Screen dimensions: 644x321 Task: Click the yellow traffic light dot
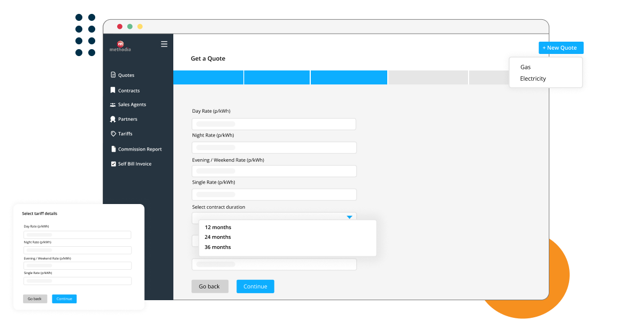tap(140, 26)
